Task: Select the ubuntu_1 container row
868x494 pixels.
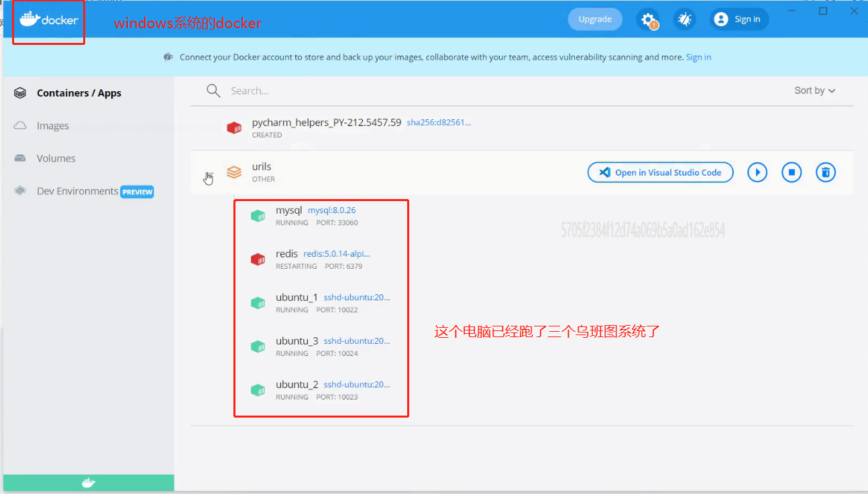Action: (x=542, y=303)
